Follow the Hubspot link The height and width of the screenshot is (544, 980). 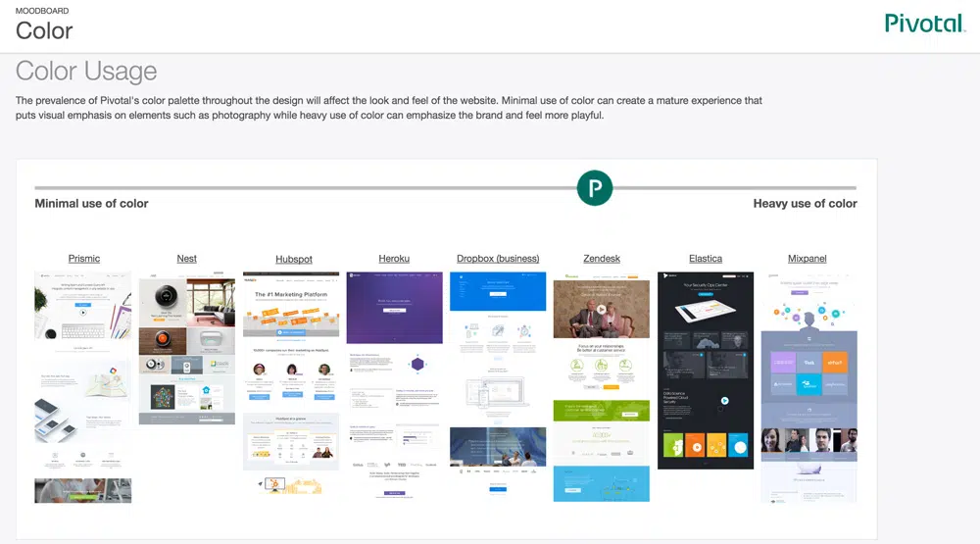[x=294, y=260]
